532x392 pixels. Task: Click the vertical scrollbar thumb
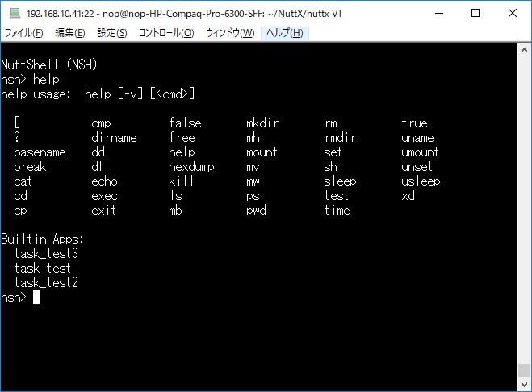tap(524, 370)
